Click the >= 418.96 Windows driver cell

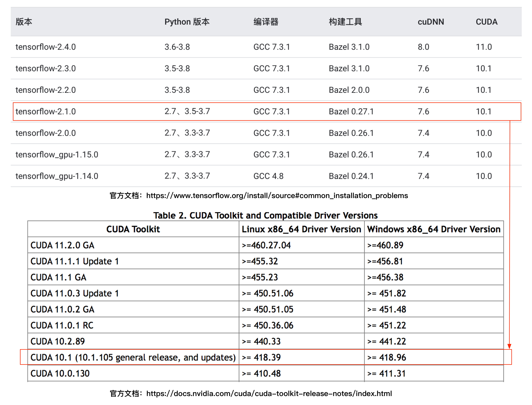tap(387, 357)
